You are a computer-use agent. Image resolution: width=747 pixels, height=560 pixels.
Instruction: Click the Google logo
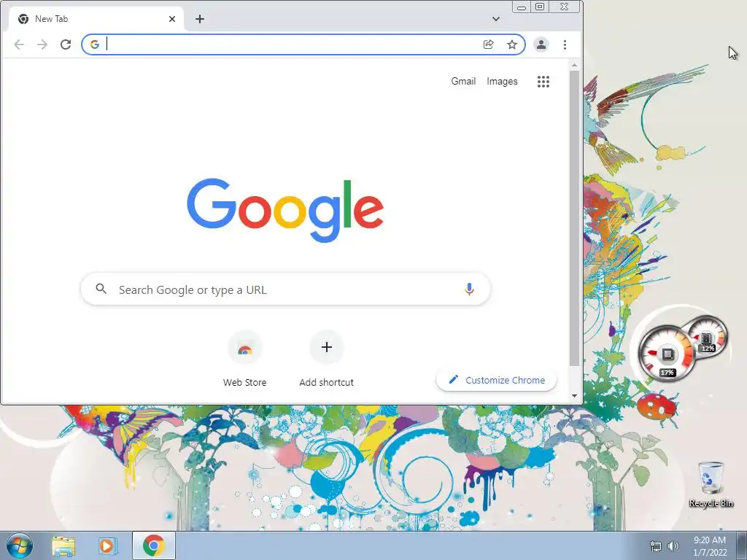[285, 209]
